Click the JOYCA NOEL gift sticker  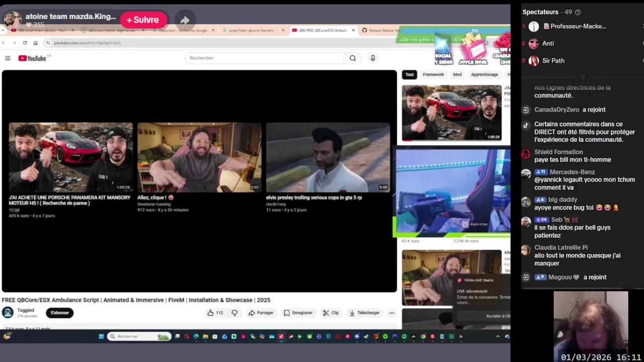[x=473, y=49]
